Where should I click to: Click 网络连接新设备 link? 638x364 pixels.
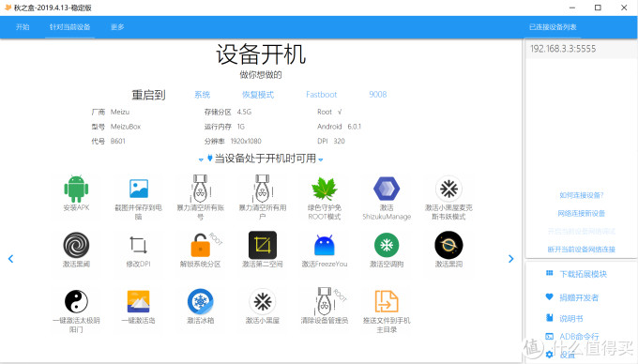pyautogui.click(x=582, y=214)
